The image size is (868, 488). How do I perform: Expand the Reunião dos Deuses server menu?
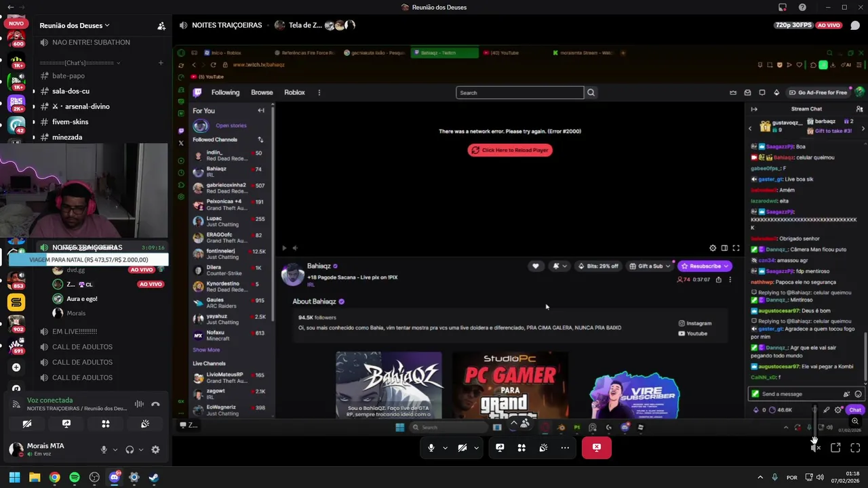pos(75,26)
